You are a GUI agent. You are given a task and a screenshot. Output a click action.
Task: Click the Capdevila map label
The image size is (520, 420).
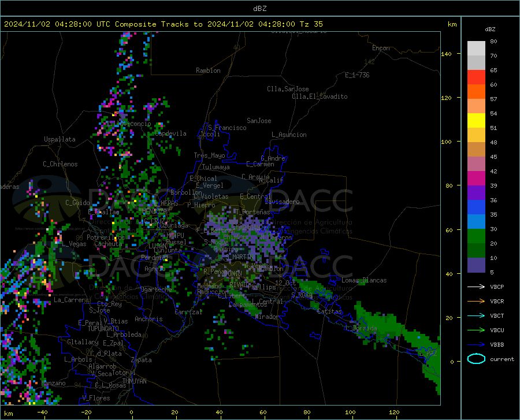click(x=170, y=133)
